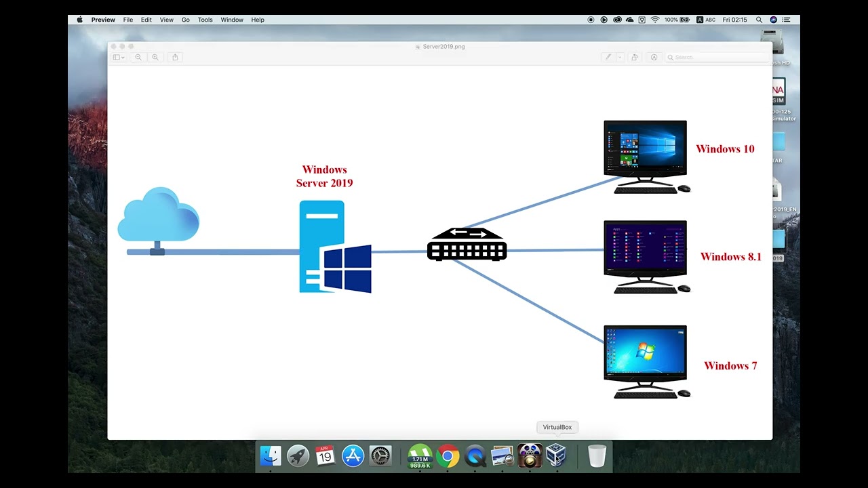The height and width of the screenshot is (488, 868).
Task: Open Google Chrome from the Dock
Action: click(x=448, y=455)
